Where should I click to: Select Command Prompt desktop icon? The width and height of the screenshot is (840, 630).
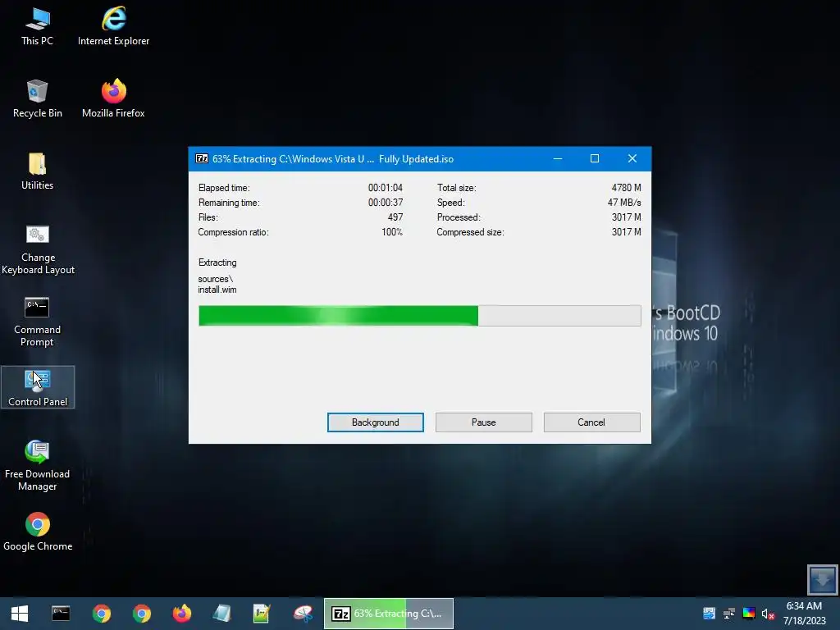pos(38,322)
